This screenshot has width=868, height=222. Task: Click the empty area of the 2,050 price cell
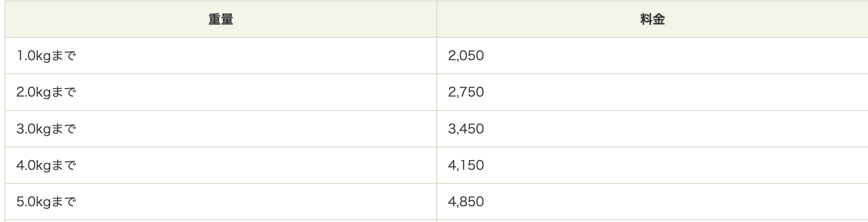(675, 56)
